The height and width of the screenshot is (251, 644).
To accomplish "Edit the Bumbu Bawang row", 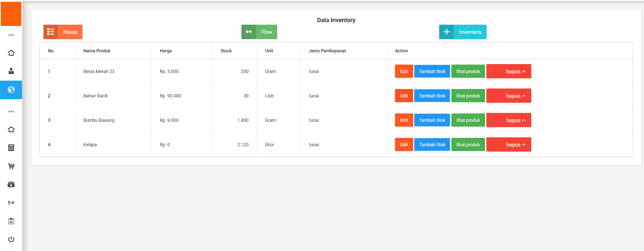I will [x=404, y=120].
